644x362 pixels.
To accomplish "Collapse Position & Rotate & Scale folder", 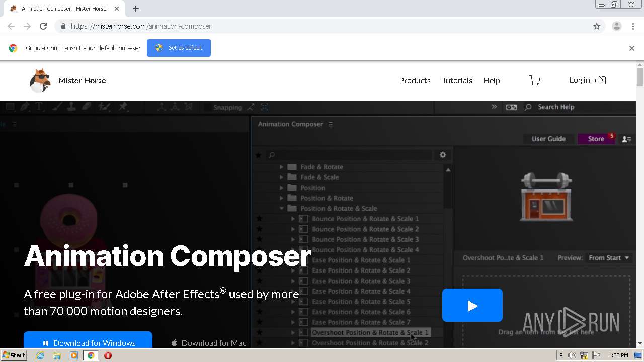I will 281,208.
